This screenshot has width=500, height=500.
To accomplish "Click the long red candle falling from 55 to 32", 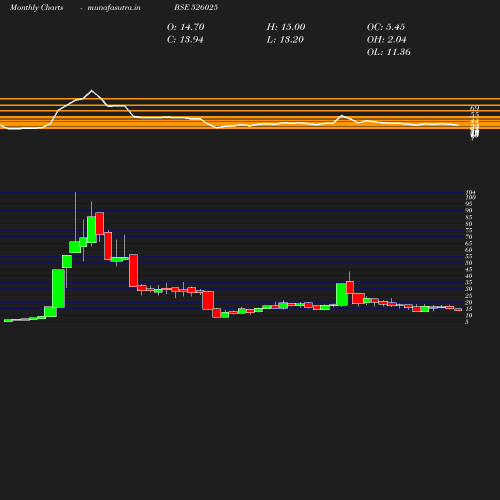I will 133,270.
